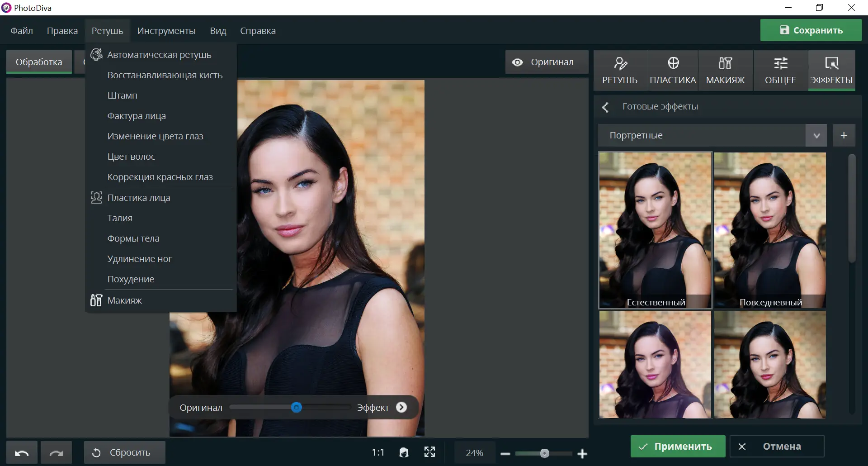
Task: Set zoom to 1:1 scale
Action: [378, 452]
